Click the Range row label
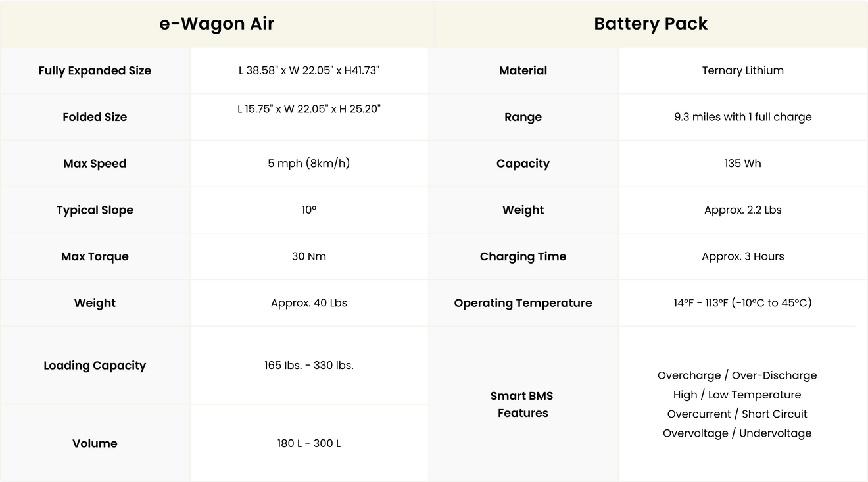868x482 pixels. coord(523,117)
